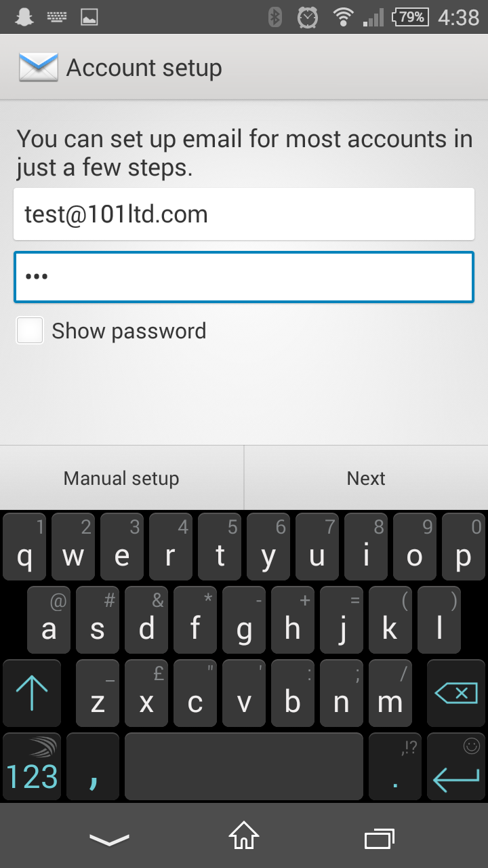Tap the Next button
This screenshot has width=488, height=868.
pos(366,478)
